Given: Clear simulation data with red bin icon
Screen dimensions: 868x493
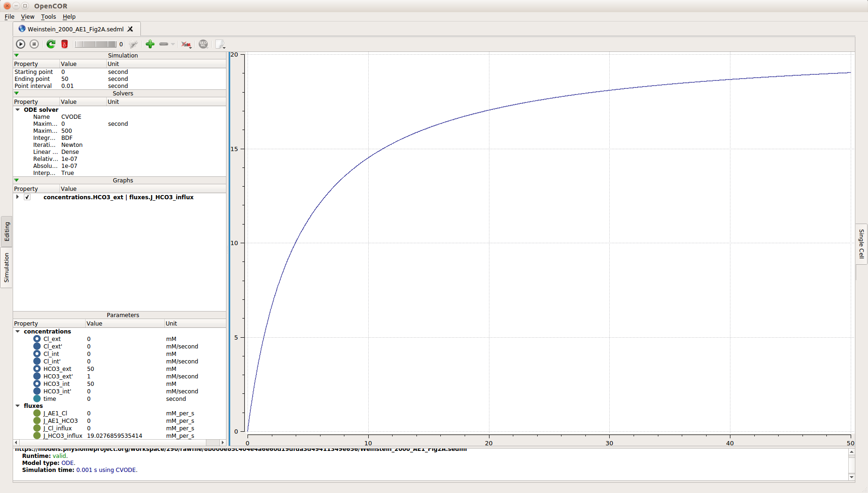Looking at the screenshot, I should [65, 44].
